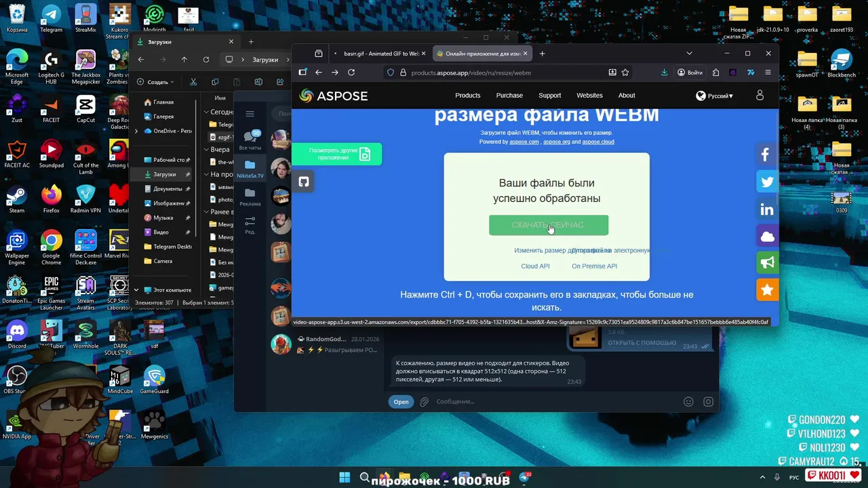868x488 pixels.
Task: Open the Websites menu on Aspose
Action: point(589,96)
